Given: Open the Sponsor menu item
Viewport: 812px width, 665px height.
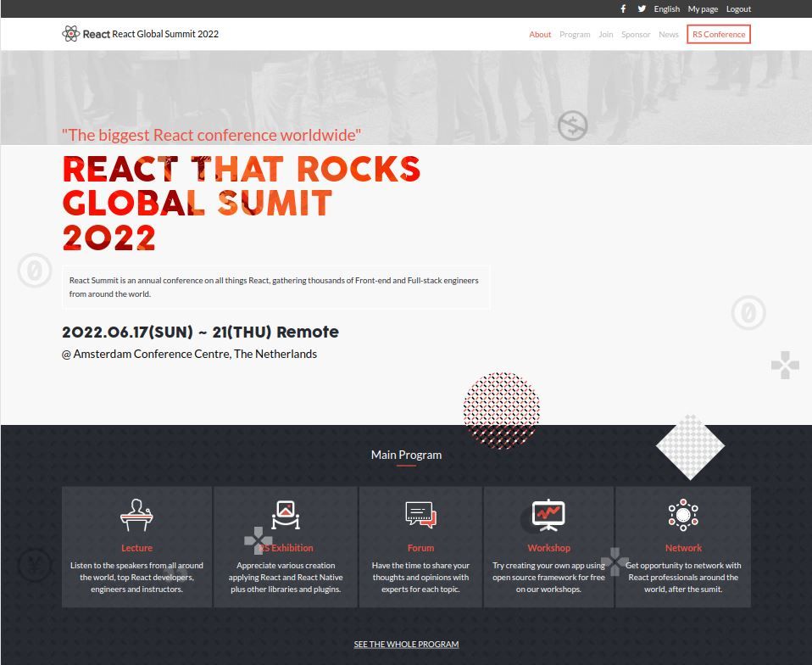Looking at the screenshot, I should [x=636, y=34].
